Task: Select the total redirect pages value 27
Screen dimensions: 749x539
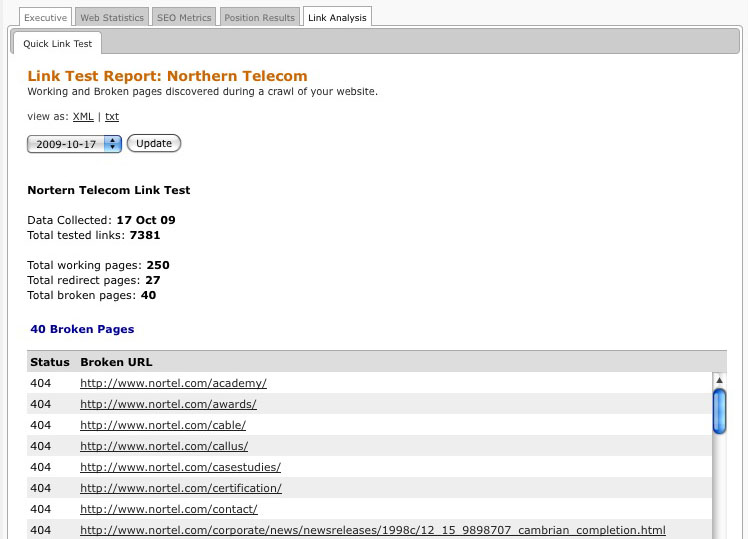Action: click(153, 280)
